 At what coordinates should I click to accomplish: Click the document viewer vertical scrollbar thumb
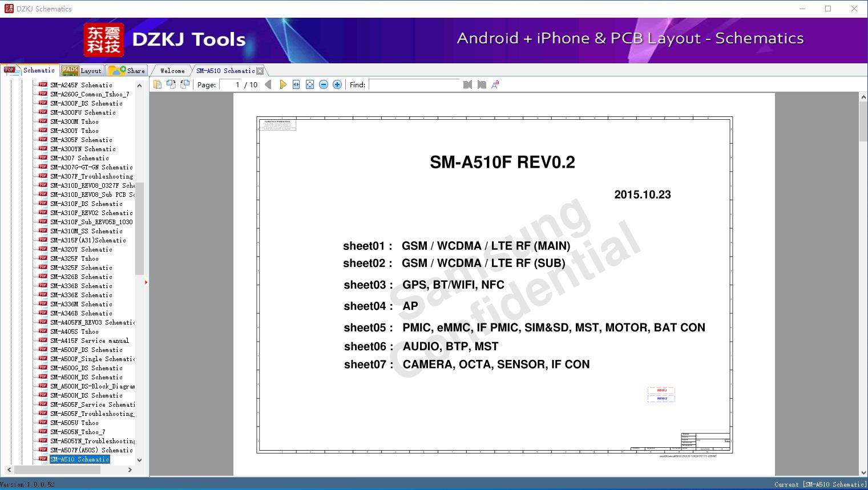point(863,122)
